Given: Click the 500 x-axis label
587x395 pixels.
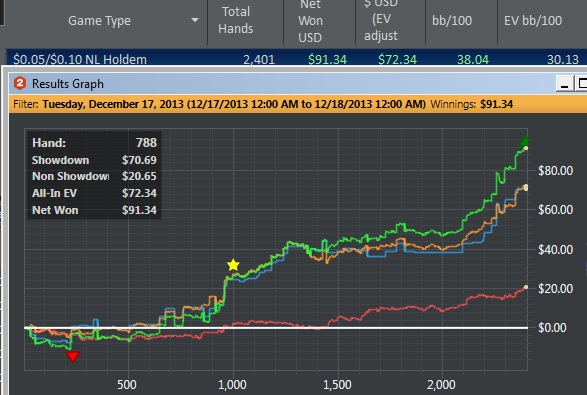Looking at the screenshot, I should 127,385.
